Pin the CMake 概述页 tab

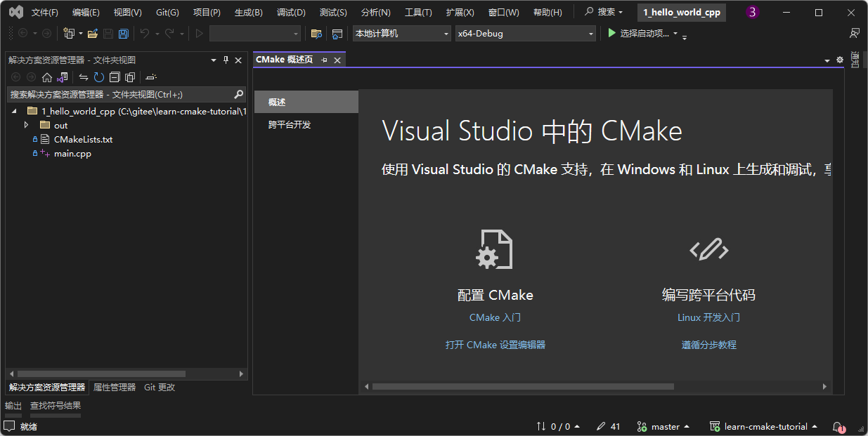323,60
